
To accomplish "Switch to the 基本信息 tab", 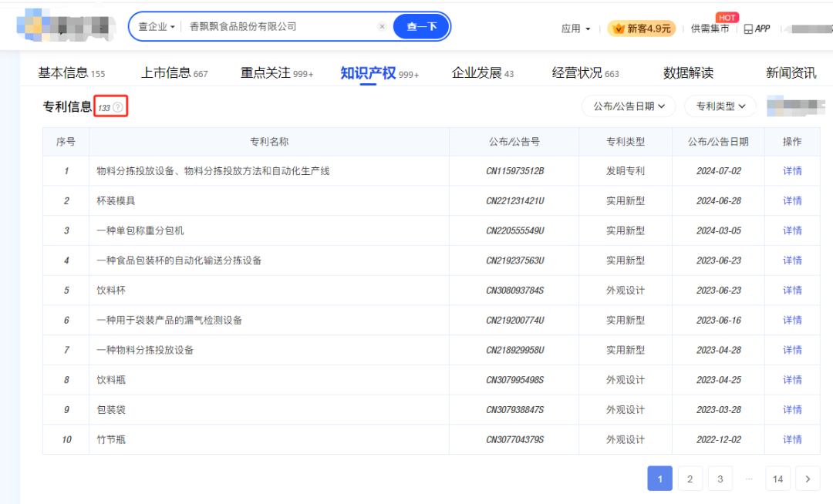I will pos(71,73).
